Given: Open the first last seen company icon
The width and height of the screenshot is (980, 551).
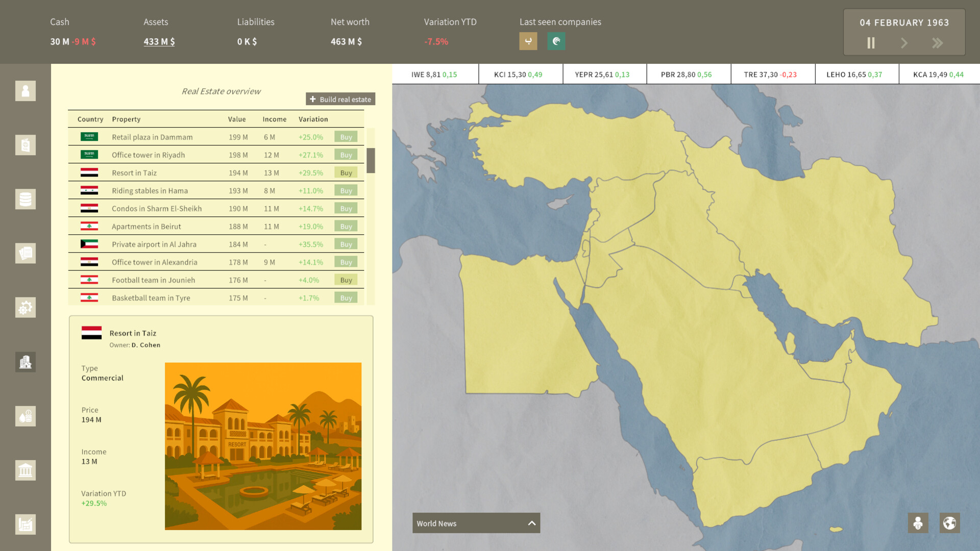Looking at the screenshot, I should tap(528, 41).
